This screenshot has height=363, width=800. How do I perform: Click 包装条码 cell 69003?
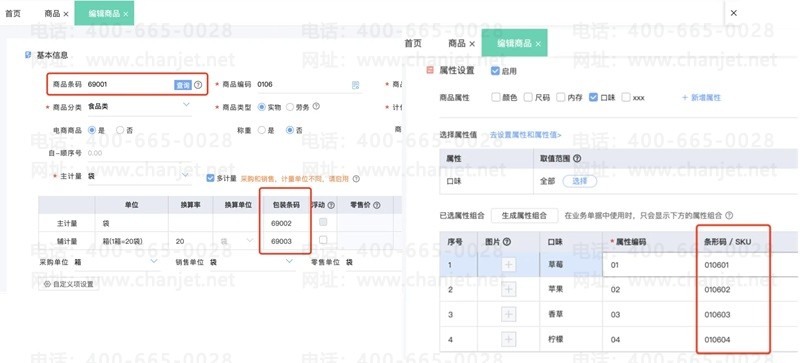point(288,240)
